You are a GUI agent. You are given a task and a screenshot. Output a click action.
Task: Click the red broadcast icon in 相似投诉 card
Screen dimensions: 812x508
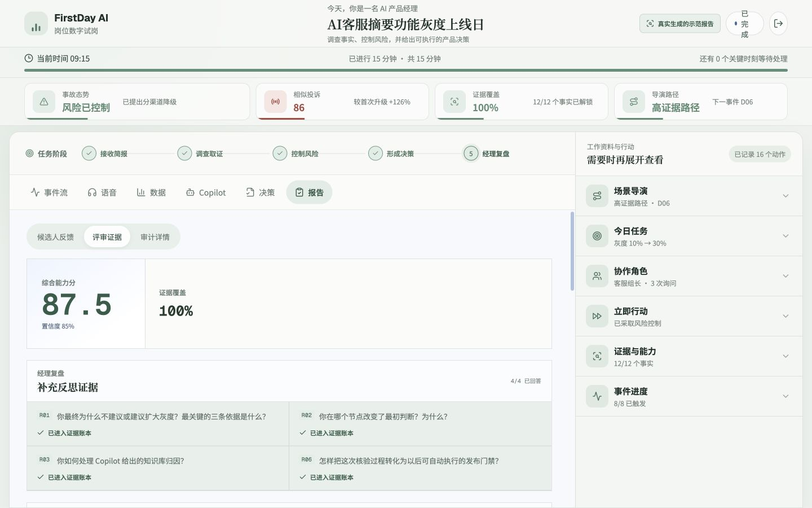275,102
